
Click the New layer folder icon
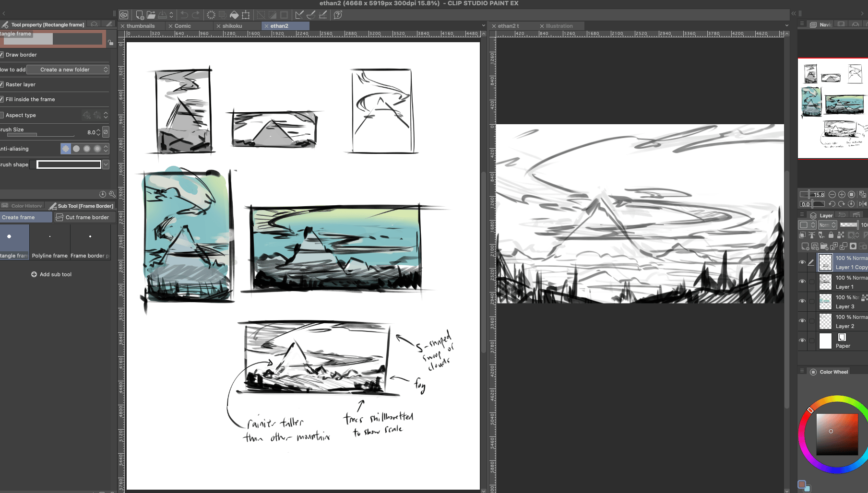[x=824, y=246]
